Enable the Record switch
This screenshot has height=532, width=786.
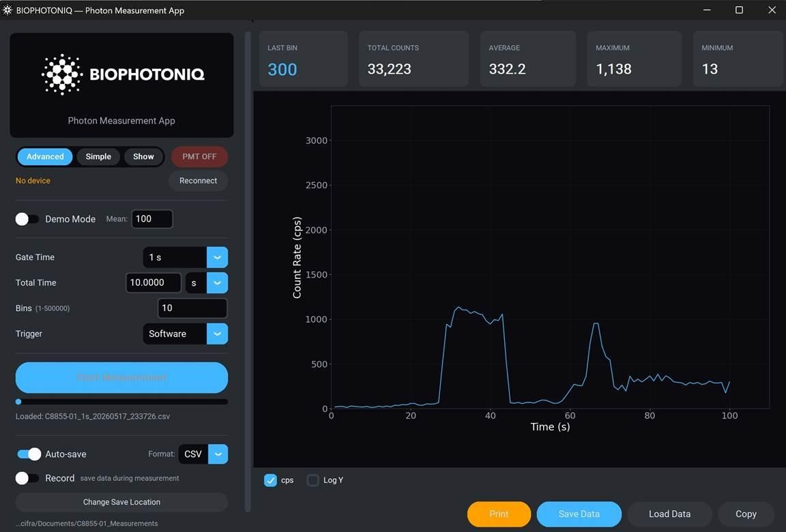(x=27, y=478)
